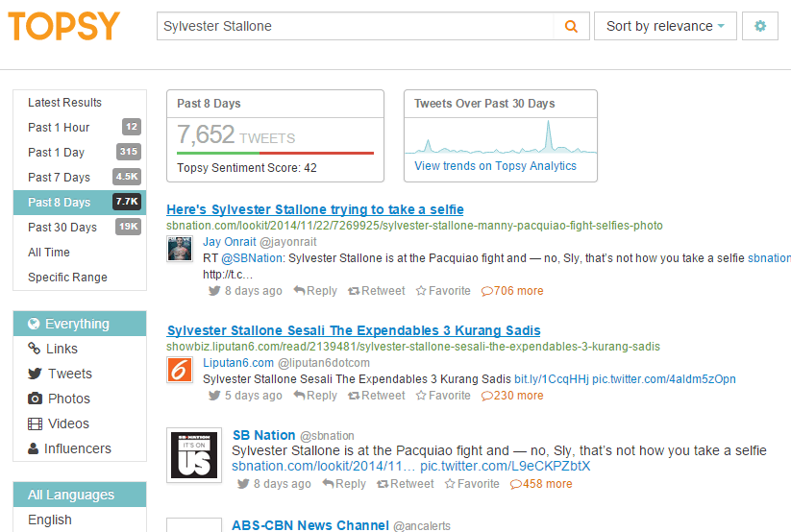Click the 4.5K count badge
The height and width of the screenshot is (532, 791).
(x=127, y=177)
